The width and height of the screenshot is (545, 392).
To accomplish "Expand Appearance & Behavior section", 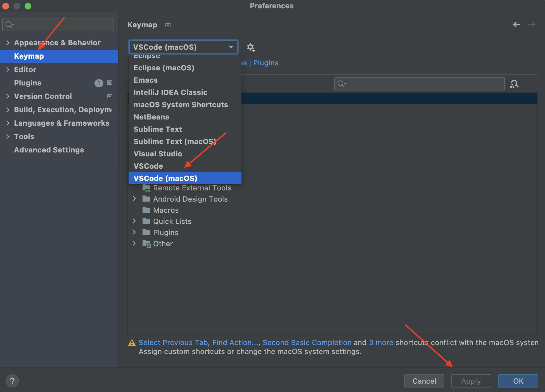I will pyautogui.click(x=8, y=43).
